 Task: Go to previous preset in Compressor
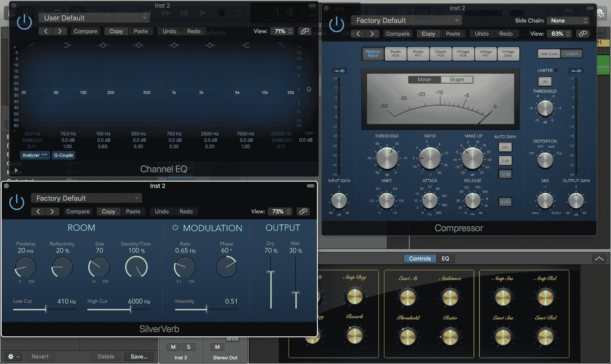tap(358, 34)
